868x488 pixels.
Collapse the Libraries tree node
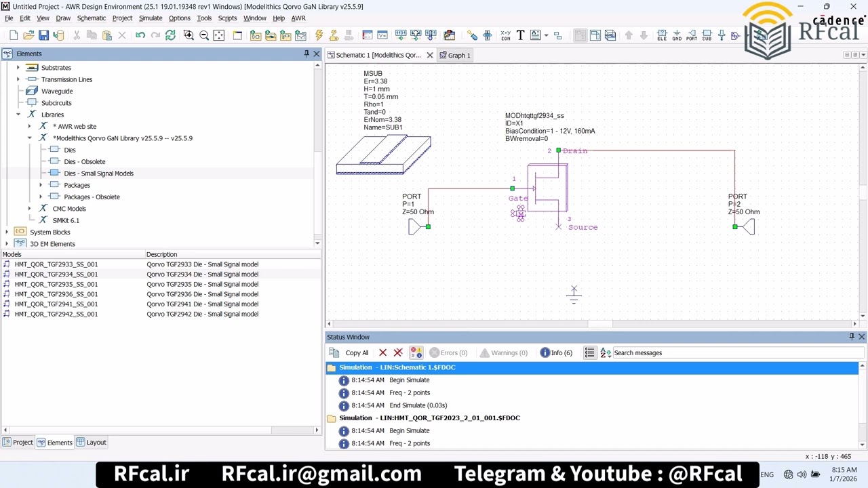tap(18, 115)
